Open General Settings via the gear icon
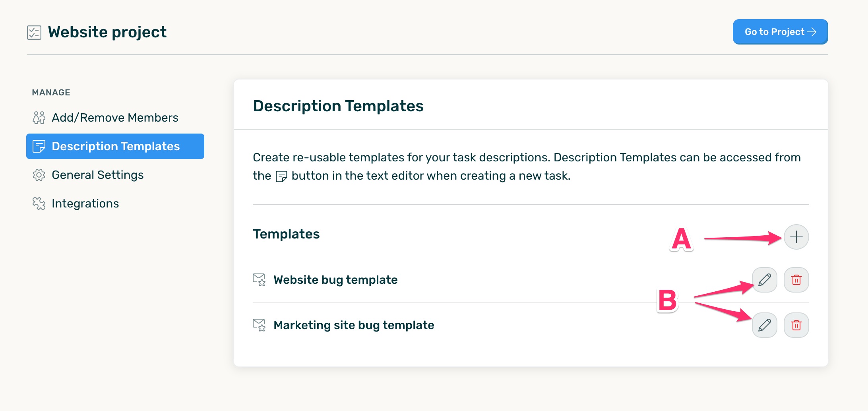 pos(40,174)
